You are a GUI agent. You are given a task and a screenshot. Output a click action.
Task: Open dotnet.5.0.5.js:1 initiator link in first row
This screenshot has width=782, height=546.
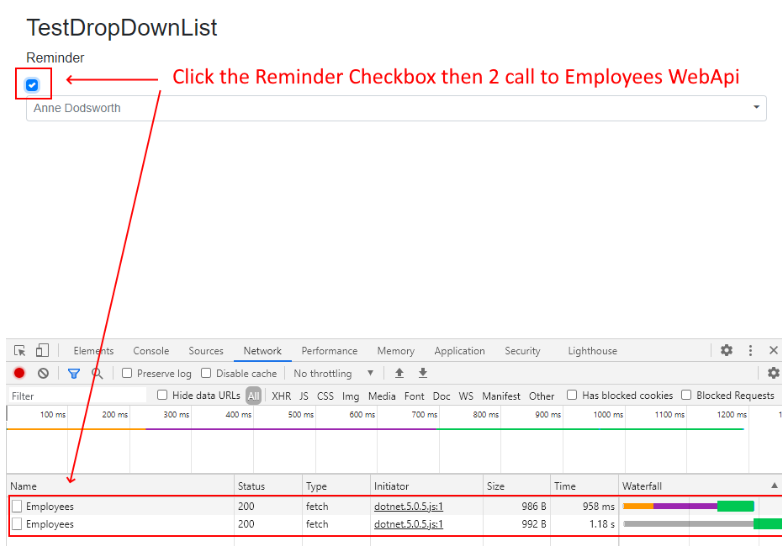click(408, 506)
